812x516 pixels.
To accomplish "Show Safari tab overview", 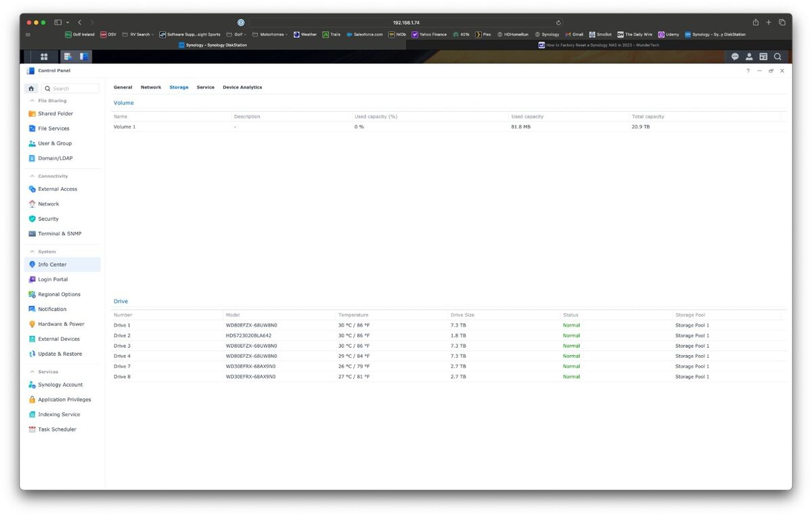I will tap(782, 22).
